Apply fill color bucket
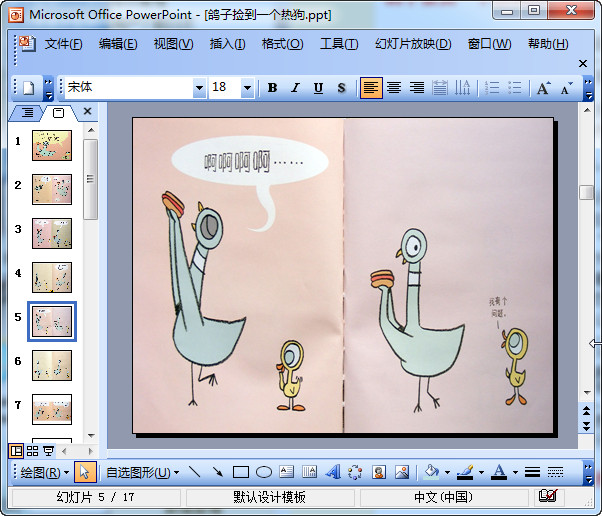602x516 pixels. point(432,472)
